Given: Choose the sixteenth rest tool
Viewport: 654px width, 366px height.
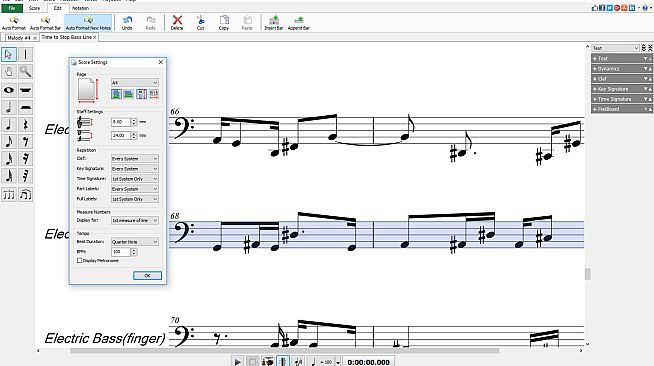Looking at the screenshot, I should (25, 159).
